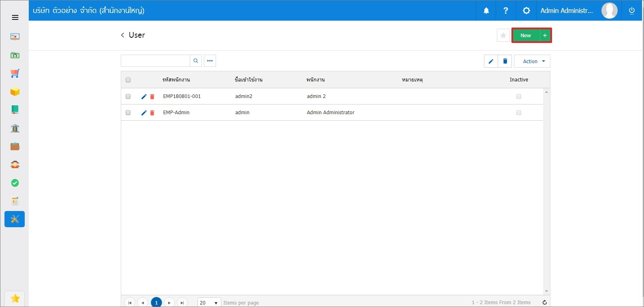Tick the select-all header checkbox

point(128,80)
